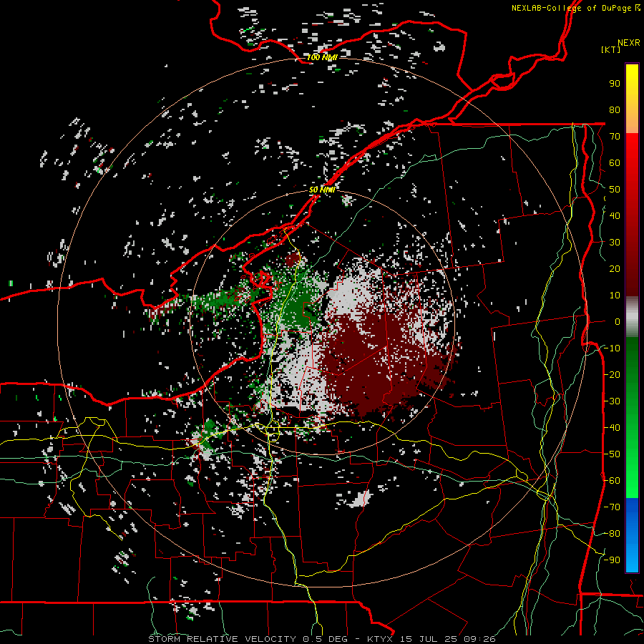Select the -70 value on velocity scale
Image resolution: width=644 pixels, height=644 pixels.
[x=612, y=507]
